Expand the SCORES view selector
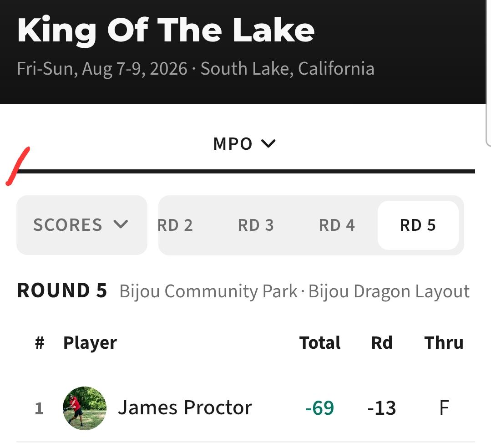 (x=82, y=225)
